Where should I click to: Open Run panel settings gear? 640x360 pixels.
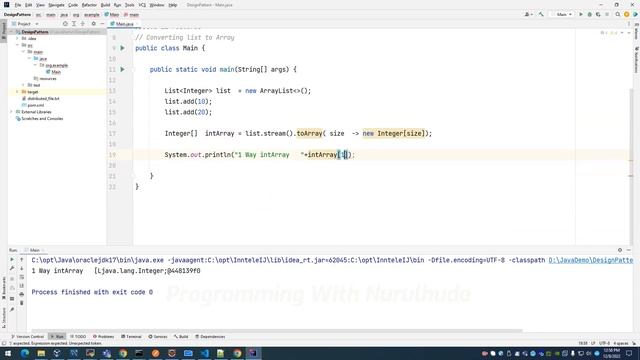[x=620, y=250]
